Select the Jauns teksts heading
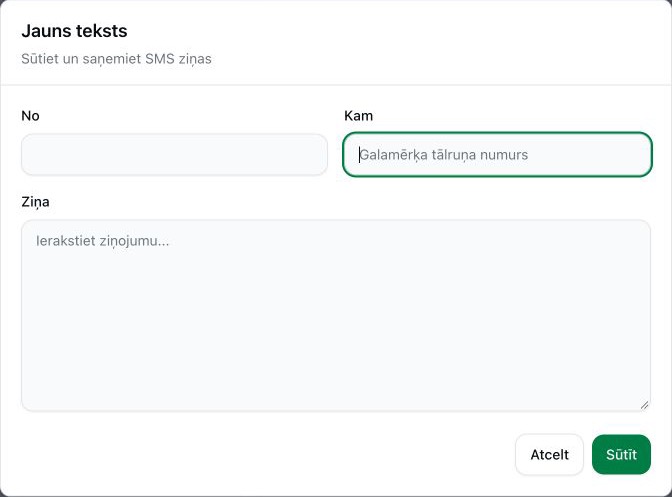The height and width of the screenshot is (497, 672). tap(75, 31)
